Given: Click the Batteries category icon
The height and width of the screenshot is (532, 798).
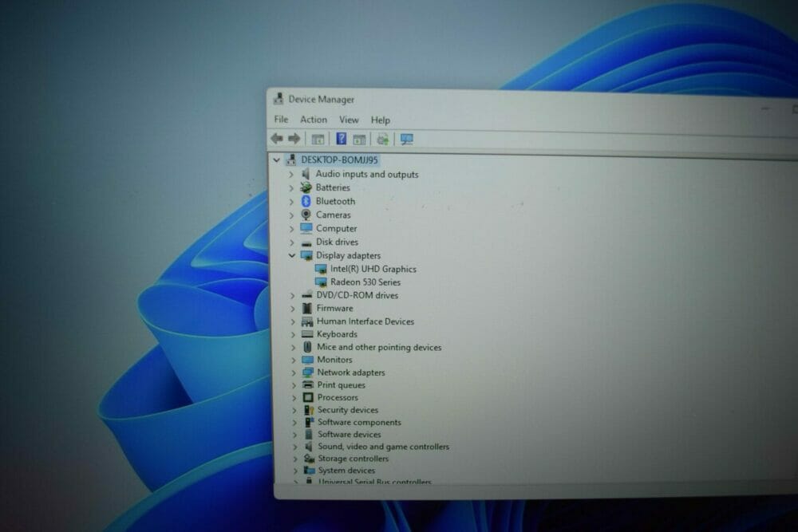Looking at the screenshot, I should (x=306, y=187).
